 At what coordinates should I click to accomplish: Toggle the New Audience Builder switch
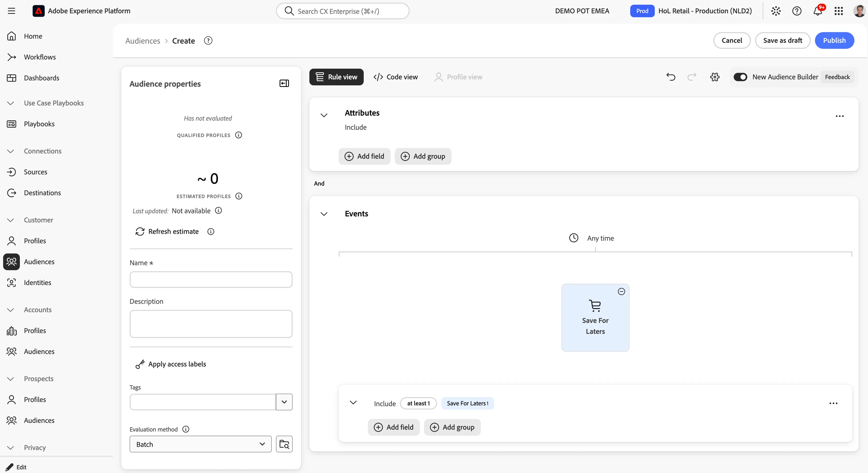(x=740, y=77)
